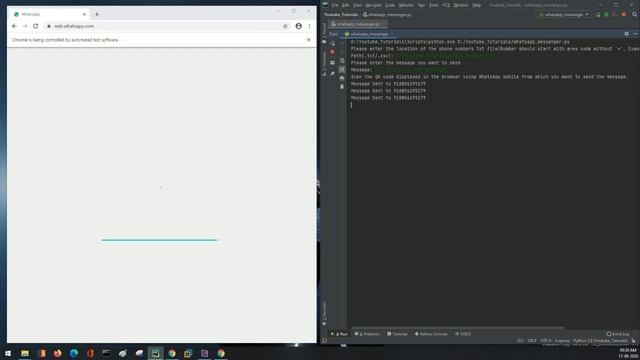Open Search Everywhere magnifier in PyCharm
The width and height of the screenshot is (640, 360).
[635, 15]
